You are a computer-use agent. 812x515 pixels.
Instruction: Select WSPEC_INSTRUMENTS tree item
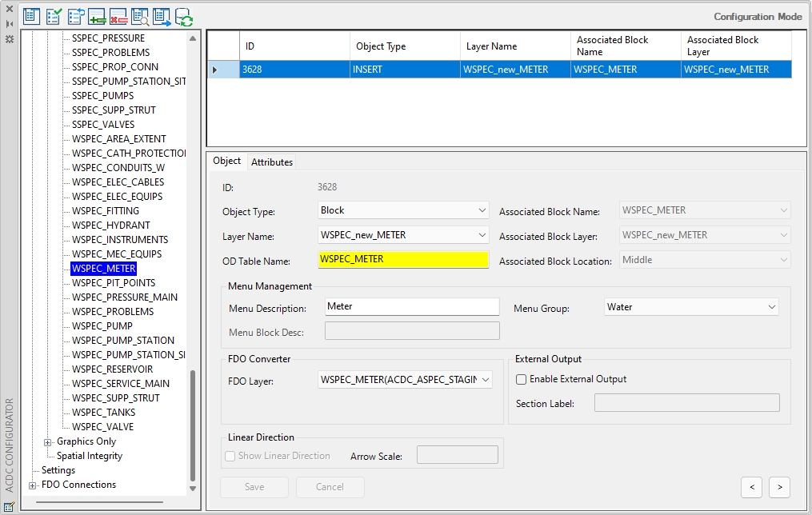(x=120, y=240)
